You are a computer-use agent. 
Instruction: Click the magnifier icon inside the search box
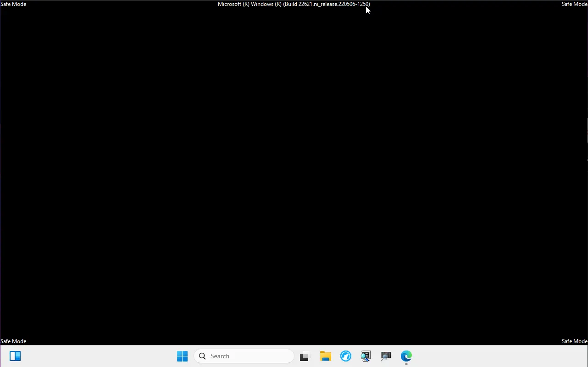[x=202, y=356]
